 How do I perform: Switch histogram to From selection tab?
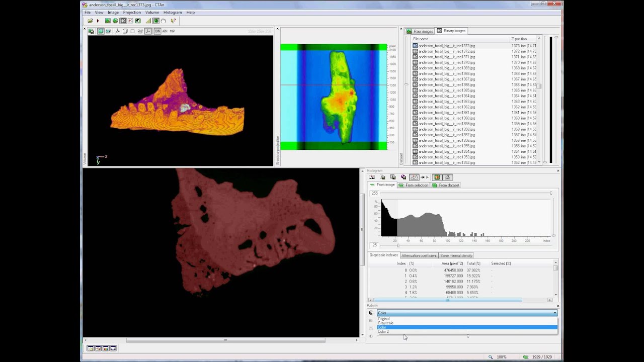[414, 185]
